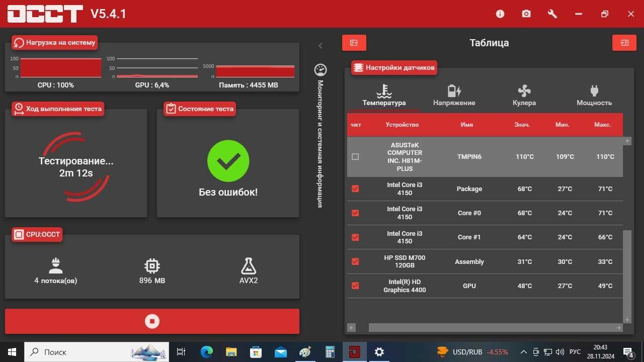The image size is (644, 362).
Task: Click the Макс. column header
Action: [602, 125]
